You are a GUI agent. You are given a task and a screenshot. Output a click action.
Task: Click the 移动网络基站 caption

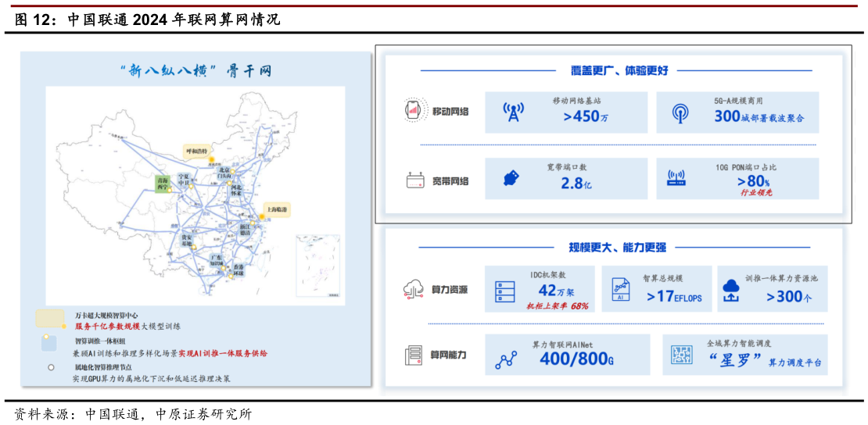(x=576, y=101)
